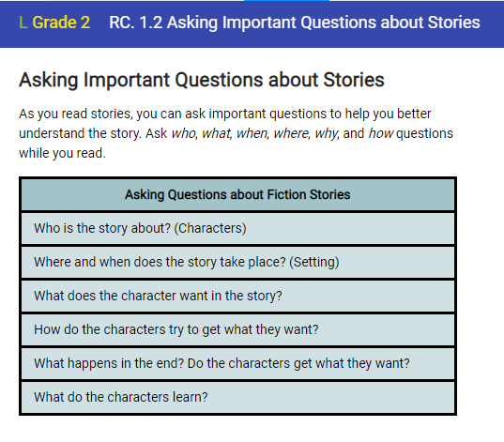Click the green L letter in header

(23, 23)
